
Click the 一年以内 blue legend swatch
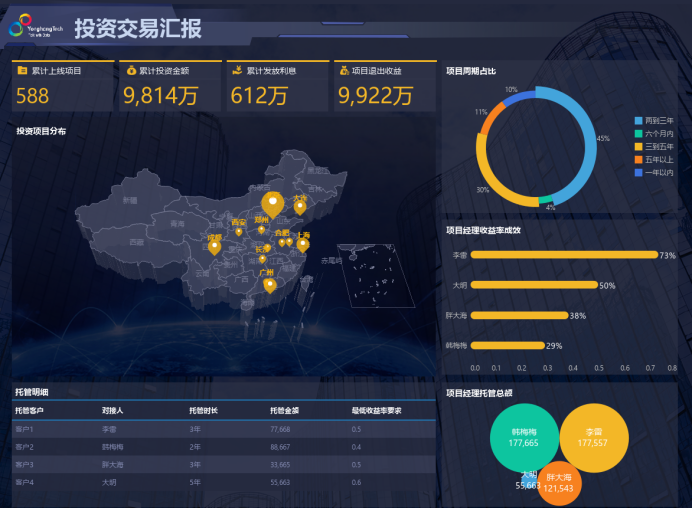coord(638,172)
